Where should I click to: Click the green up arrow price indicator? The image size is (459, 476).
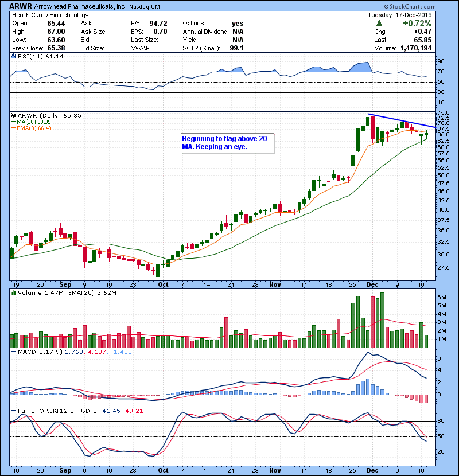click(x=379, y=24)
